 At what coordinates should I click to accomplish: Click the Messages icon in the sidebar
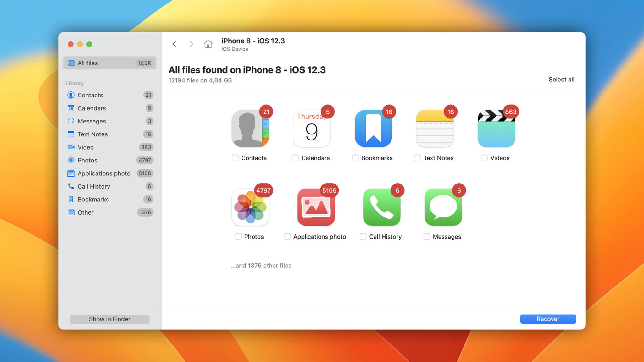point(71,121)
